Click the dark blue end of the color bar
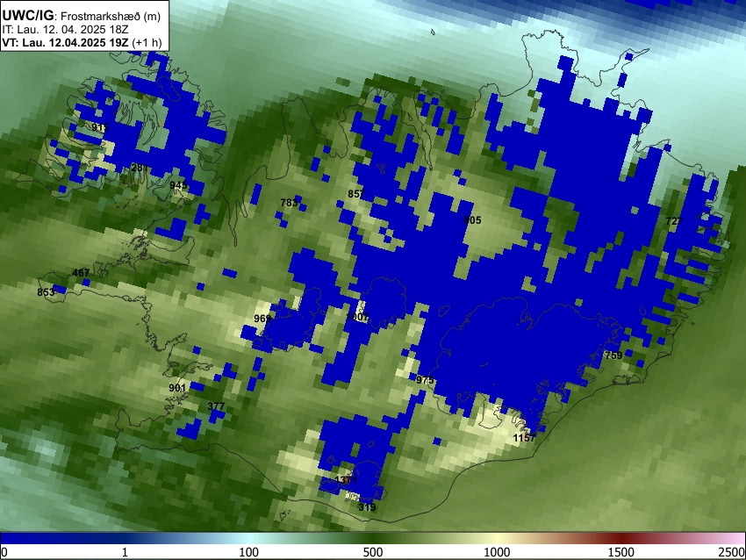The height and width of the screenshot is (560, 746). click(x=29, y=539)
